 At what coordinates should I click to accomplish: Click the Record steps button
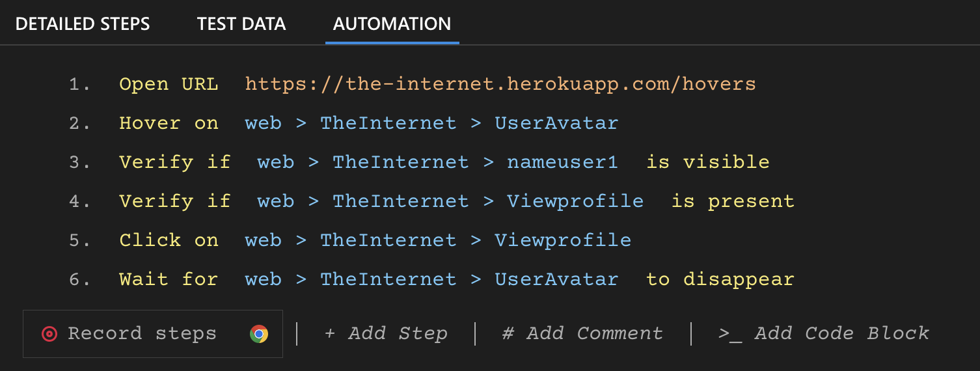(142, 334)
